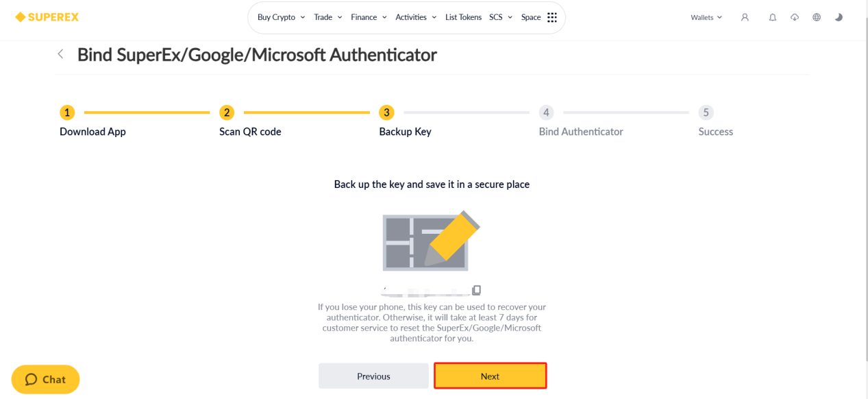Copy the backup key

point(476,290)
